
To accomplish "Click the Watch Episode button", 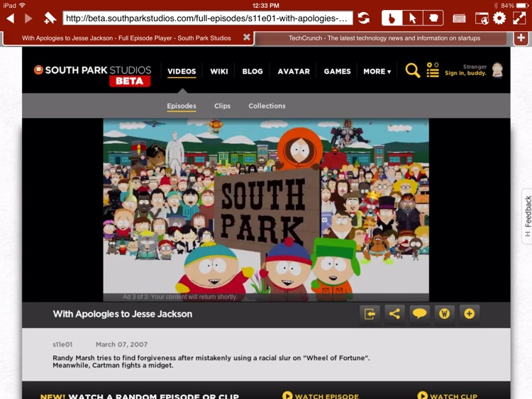I will point(321,396).
